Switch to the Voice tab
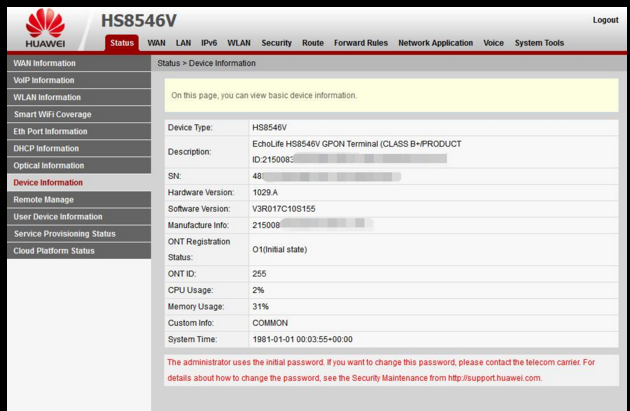The height and width of the screenshot is (411, 630). tap(493, 43)
